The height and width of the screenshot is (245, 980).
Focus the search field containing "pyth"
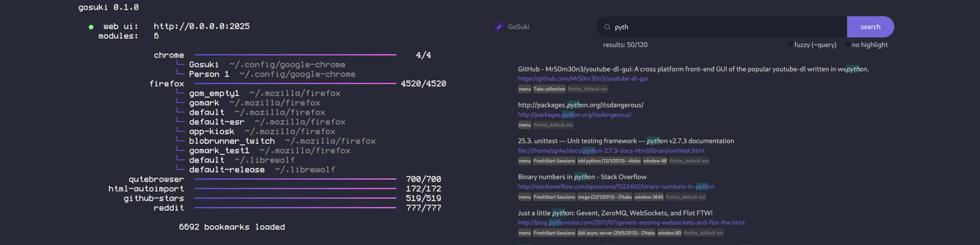(725, 27)
